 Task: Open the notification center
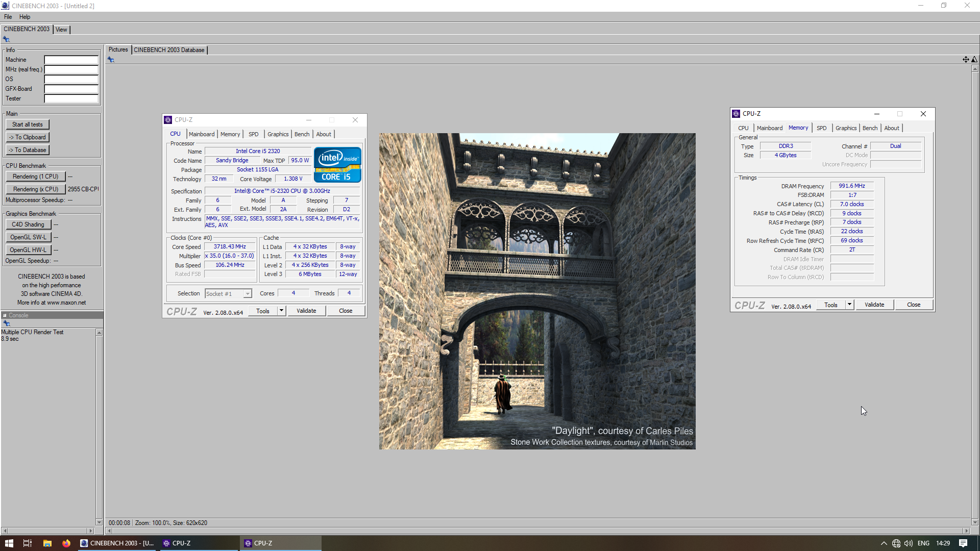[963, 543]
